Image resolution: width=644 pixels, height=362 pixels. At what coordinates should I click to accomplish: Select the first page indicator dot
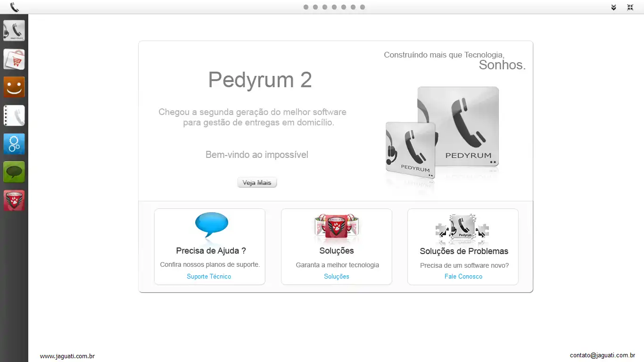[306, 7]
